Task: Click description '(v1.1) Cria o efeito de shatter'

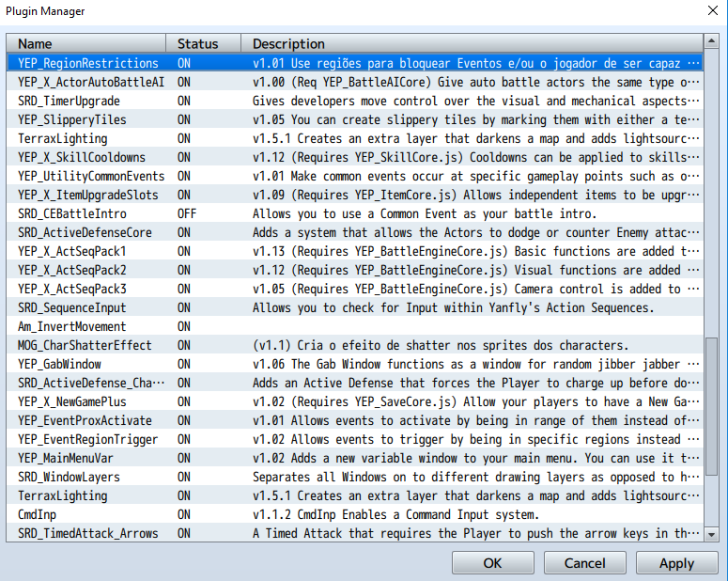Action: tap(441, 346)
